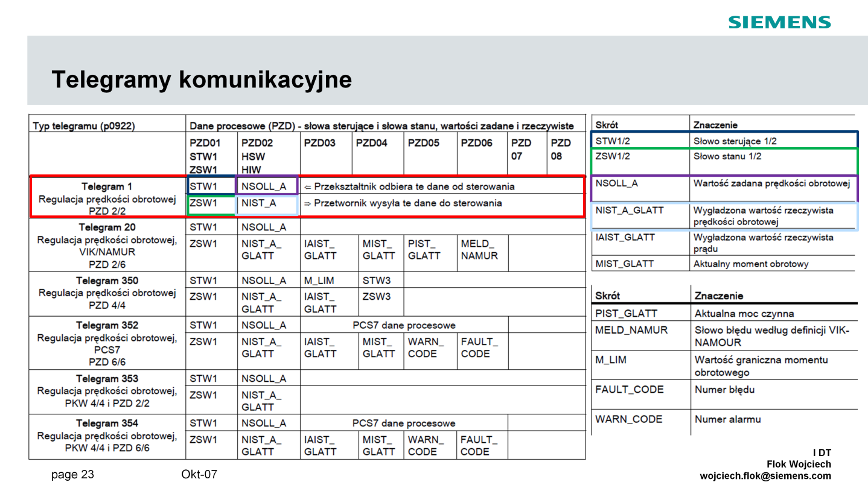Click the "Dane procesowe (PZD)" header row text

click(x=382, y=126)
